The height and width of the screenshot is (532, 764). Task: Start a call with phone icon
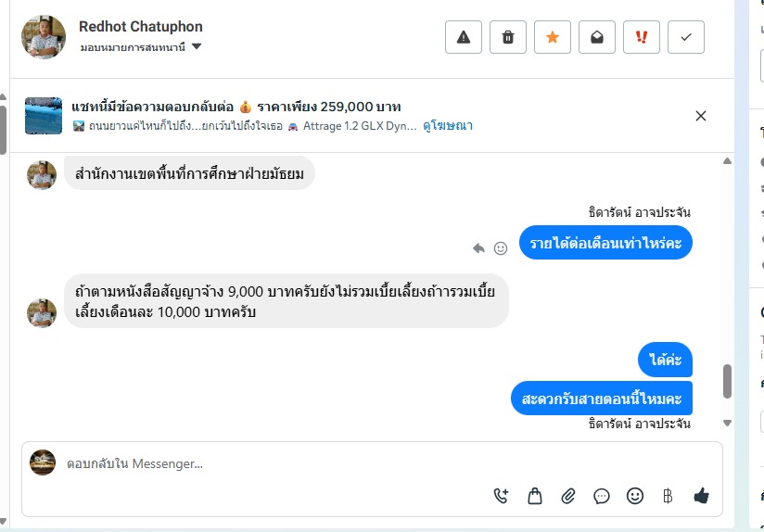coord(501,496)
